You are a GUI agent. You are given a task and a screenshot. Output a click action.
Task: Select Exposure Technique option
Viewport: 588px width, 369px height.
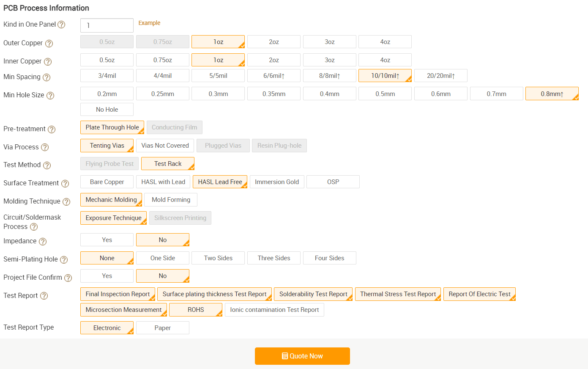pyautogui.click(x=114, y=218)
